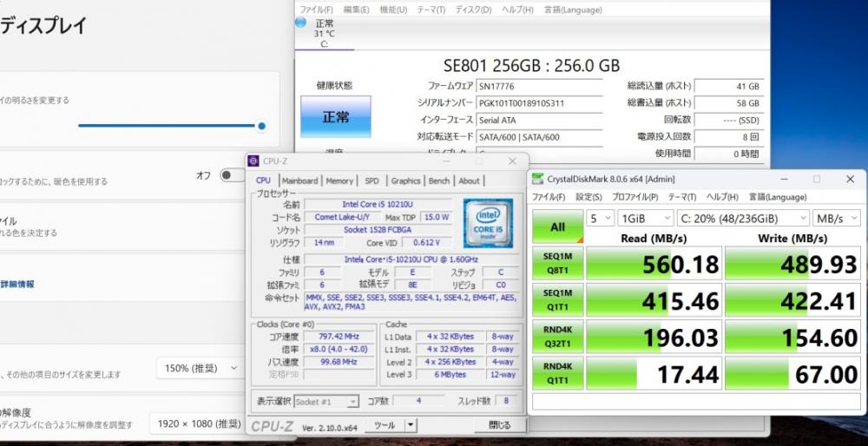Open CrystalDiskMark ヘルプ(H) menu
This screenshot has width=868, height=446.
722,197
